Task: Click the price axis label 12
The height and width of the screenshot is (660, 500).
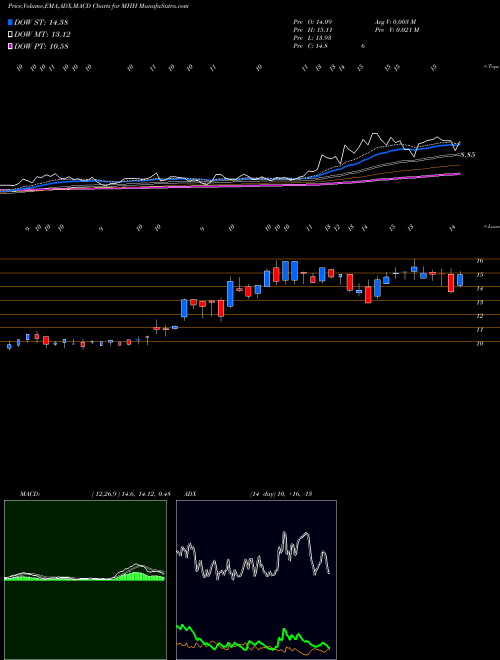Action: pyautogui.click(x=479, y=316)
